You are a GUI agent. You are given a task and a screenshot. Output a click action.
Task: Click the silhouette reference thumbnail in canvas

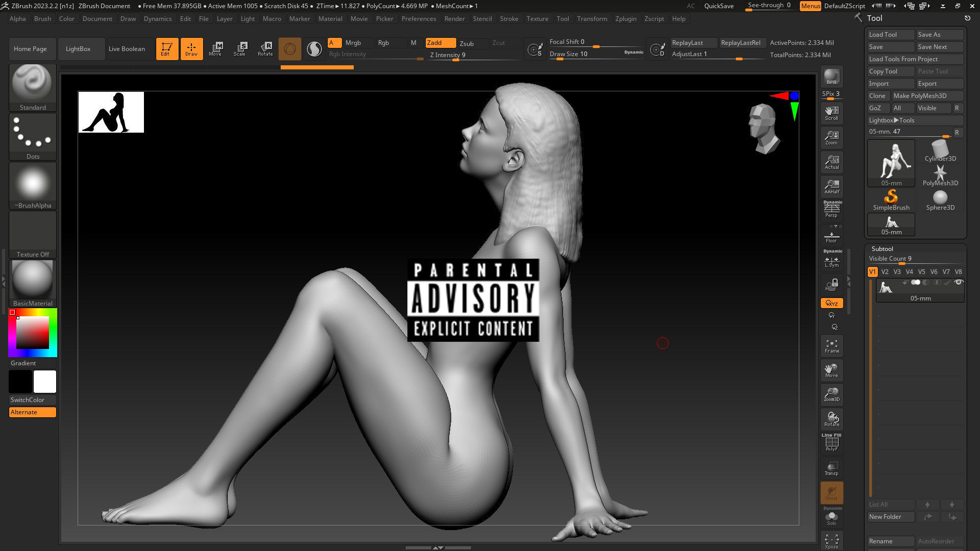111,112
